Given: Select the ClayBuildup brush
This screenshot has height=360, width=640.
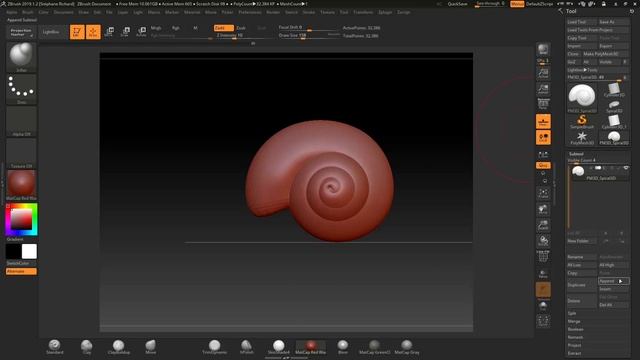Looking at the screenshot, I should (119, 347).
